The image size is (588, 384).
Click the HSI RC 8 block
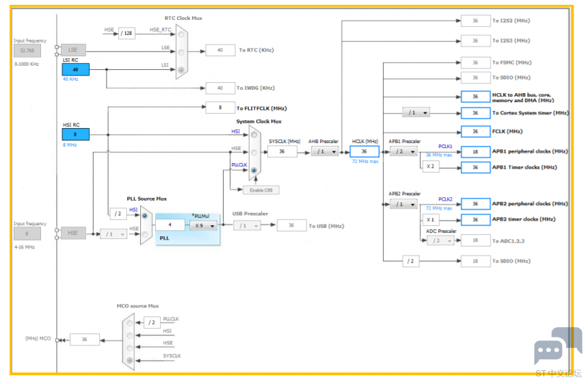[x=76, y=134]
